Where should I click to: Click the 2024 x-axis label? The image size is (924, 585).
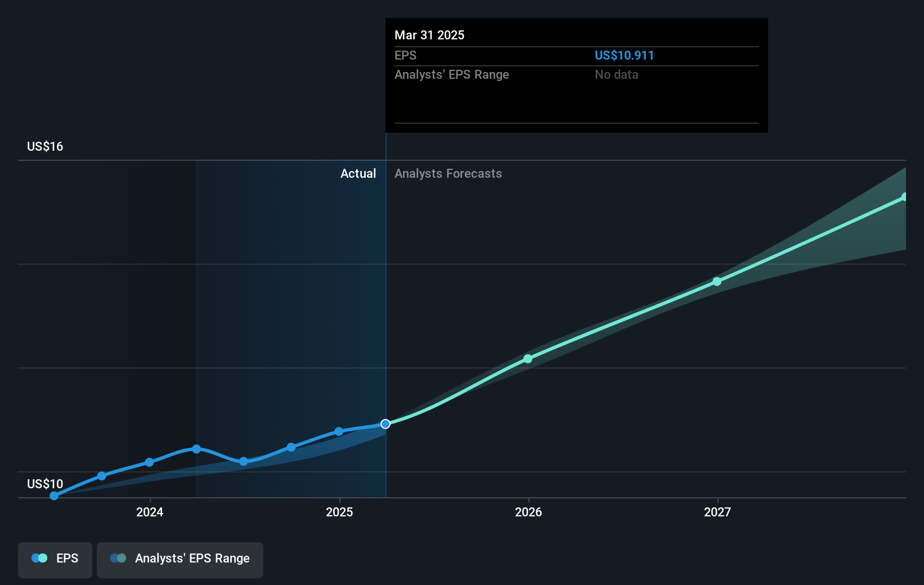tap(150, 512)
